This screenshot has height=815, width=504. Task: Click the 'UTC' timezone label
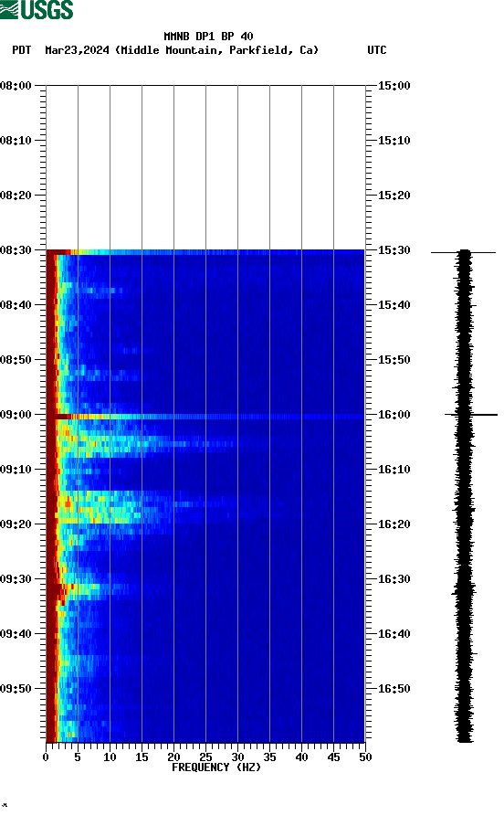(x=377, y=50)
